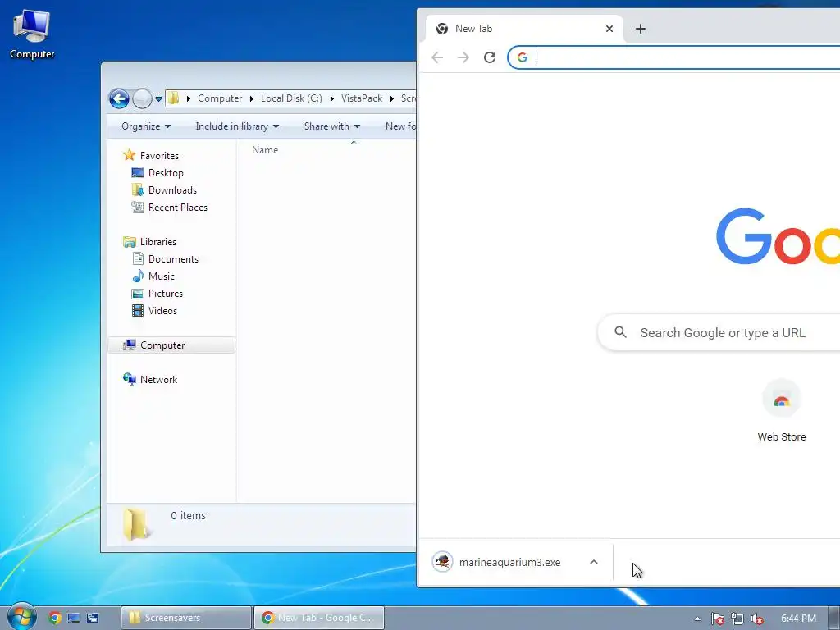
Task: Expand arrow after Local Disk (C:) breadcrumb
Action: (331, 98)
